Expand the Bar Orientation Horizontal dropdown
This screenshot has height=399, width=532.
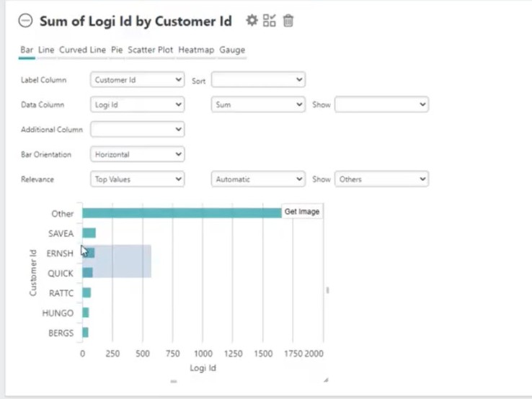pos(138,154)
